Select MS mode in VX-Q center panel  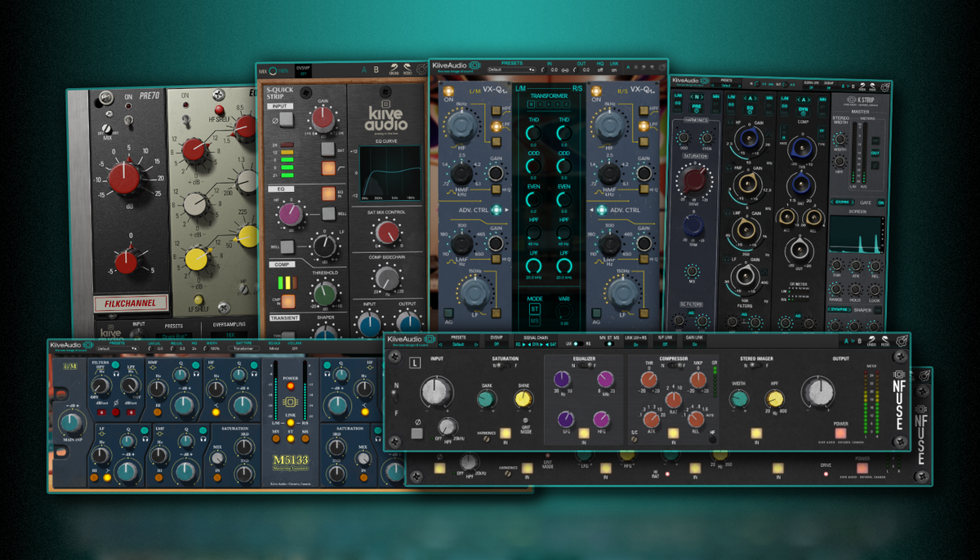534,322
